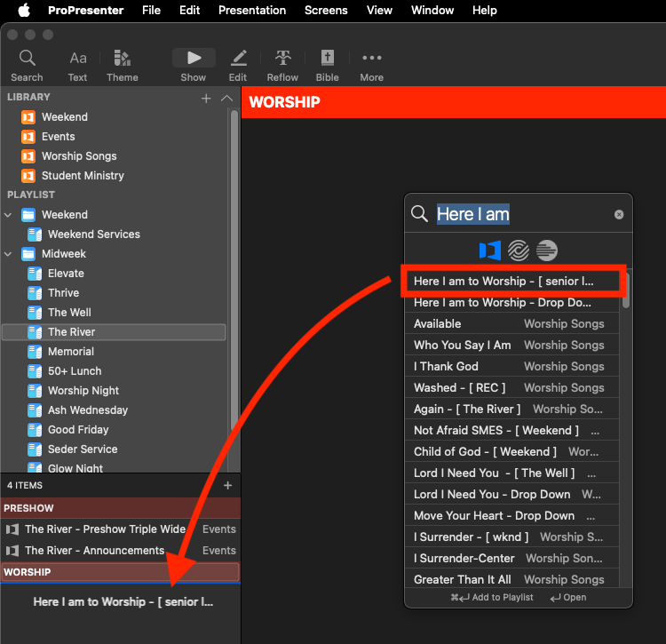
Task: Add an item to the playlist
Action: (227, 485)
